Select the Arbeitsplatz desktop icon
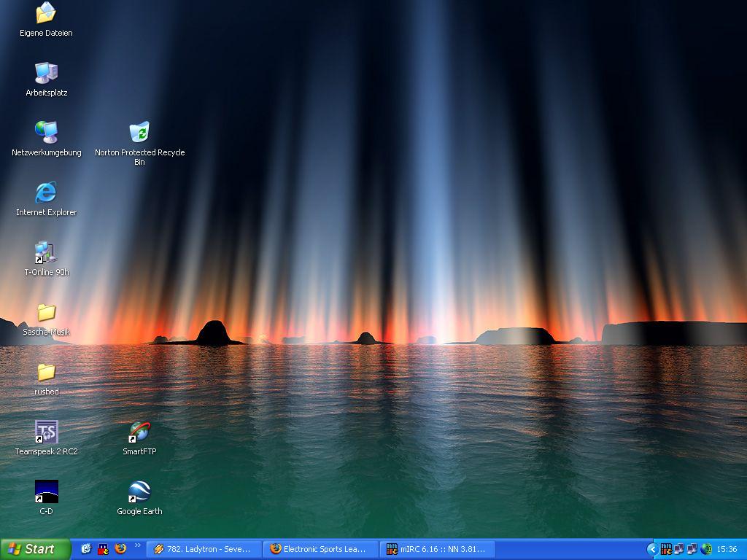The width and height of the screenshot is (747, 560). point(46,73)
